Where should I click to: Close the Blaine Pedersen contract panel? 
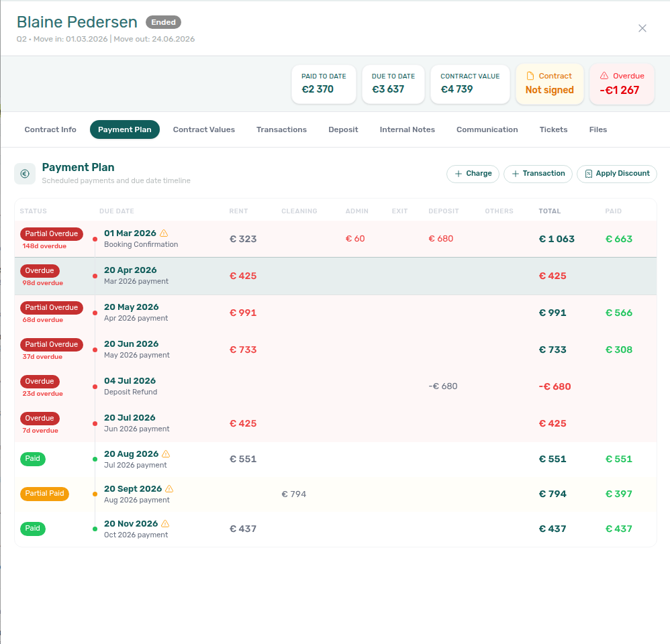click(642, 28)
